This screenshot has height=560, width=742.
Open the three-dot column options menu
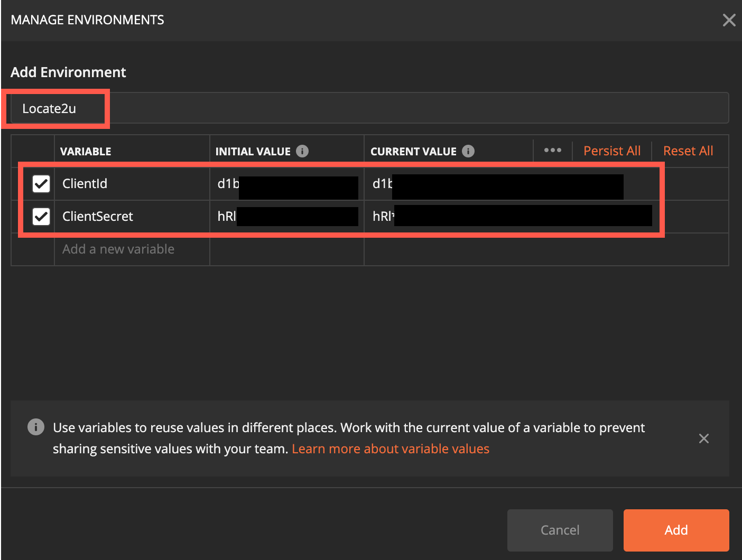[553, 150]
